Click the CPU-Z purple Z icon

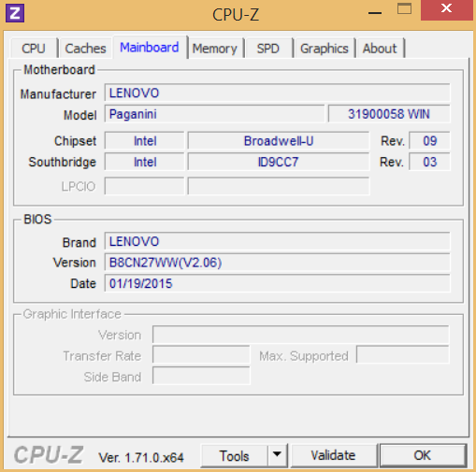pos(15,13)
